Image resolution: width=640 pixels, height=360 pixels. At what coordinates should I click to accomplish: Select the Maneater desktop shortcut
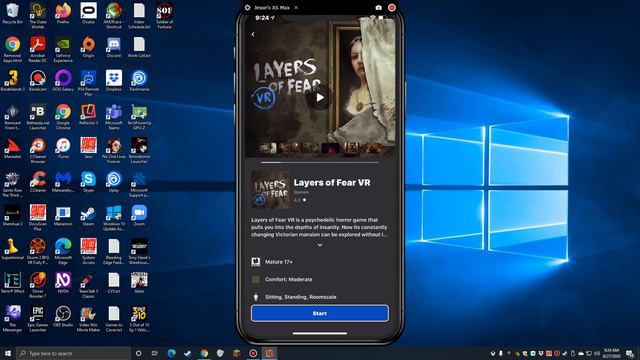click(12, 149)
